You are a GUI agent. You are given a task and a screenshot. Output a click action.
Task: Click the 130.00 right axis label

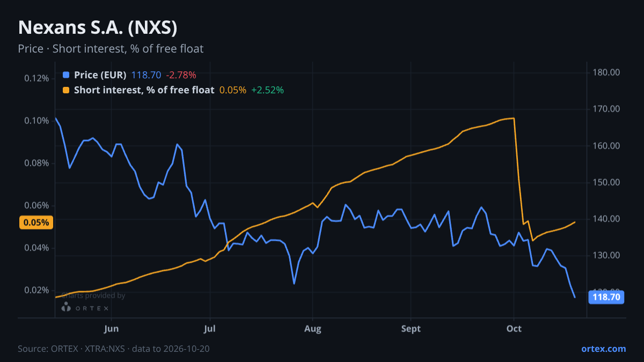606,256
